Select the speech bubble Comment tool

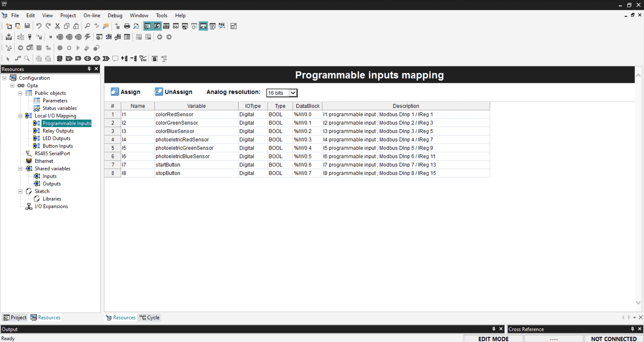pos(115,59)
